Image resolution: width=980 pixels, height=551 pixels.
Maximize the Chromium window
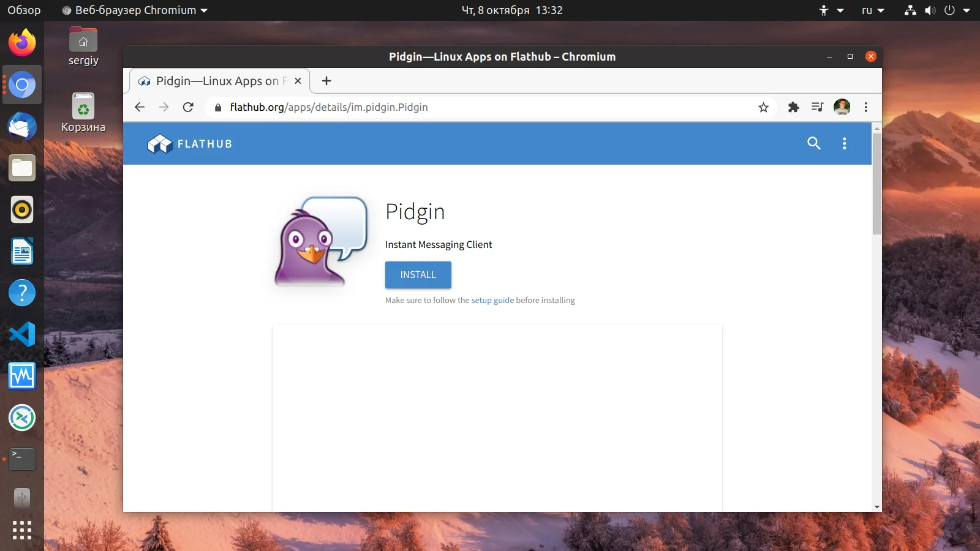tap(850, 56)
